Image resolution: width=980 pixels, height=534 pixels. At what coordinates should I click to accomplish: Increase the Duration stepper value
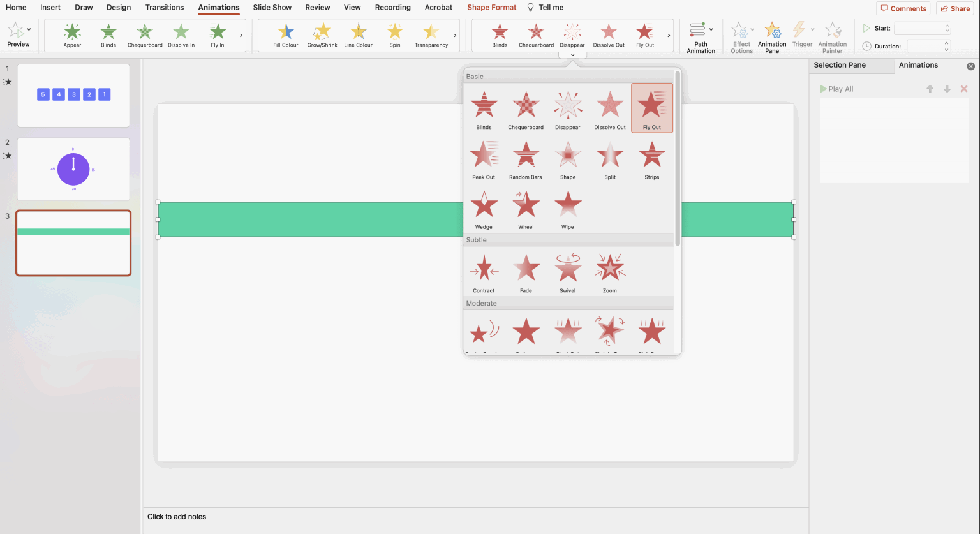click(947, 43)
